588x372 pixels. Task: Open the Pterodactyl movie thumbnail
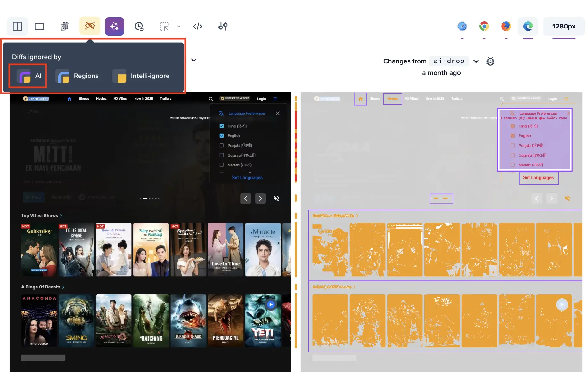225,321
